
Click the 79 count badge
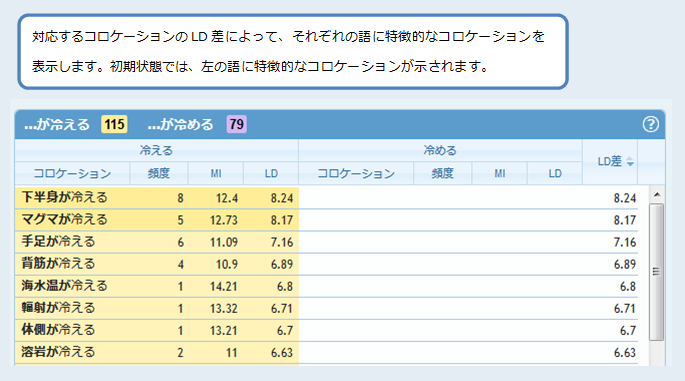click(236, 125)
